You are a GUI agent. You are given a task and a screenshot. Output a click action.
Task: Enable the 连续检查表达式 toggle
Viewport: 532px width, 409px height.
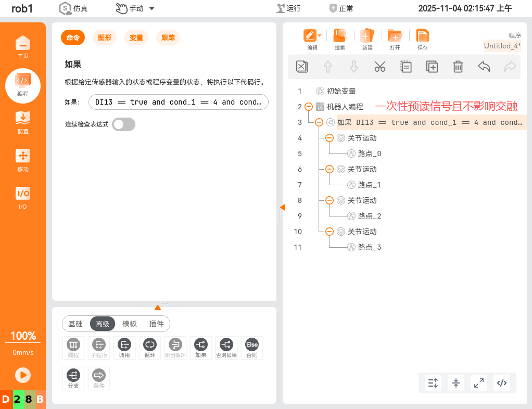point(123,124)
